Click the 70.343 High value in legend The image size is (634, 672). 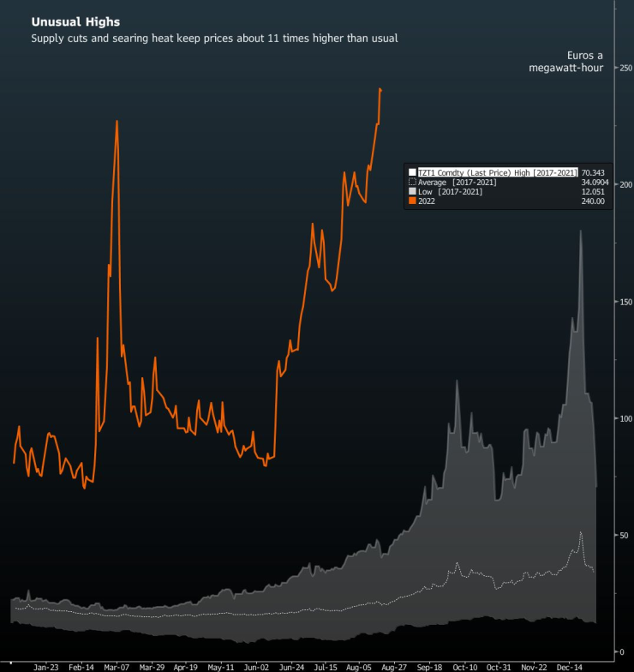tap(593, 172)
